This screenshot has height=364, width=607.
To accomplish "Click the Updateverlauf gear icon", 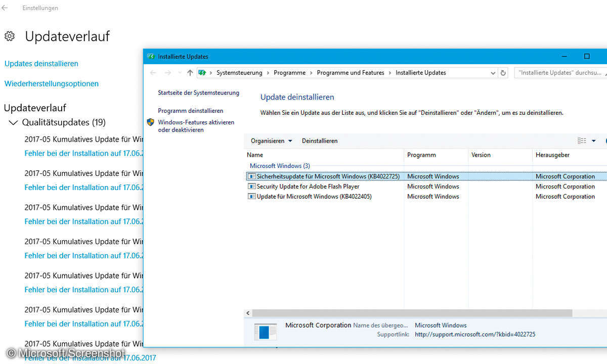I will coord(9,36).
